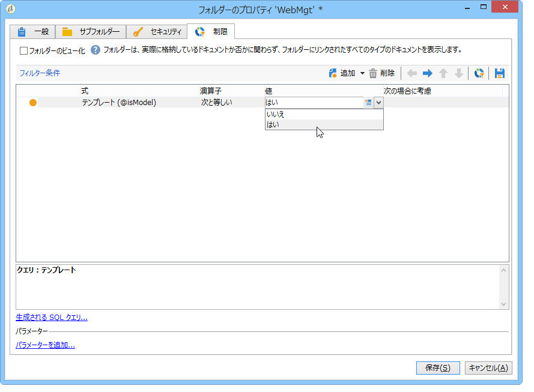
Task: Close the folder properties window
Action: click(x=505, y=7)
